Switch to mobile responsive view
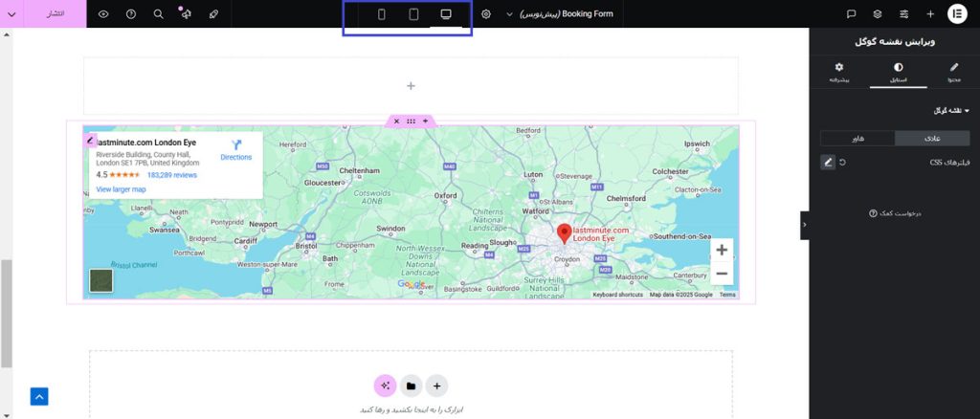The height and width of the screenshot is (419, 980). point(382,14)
